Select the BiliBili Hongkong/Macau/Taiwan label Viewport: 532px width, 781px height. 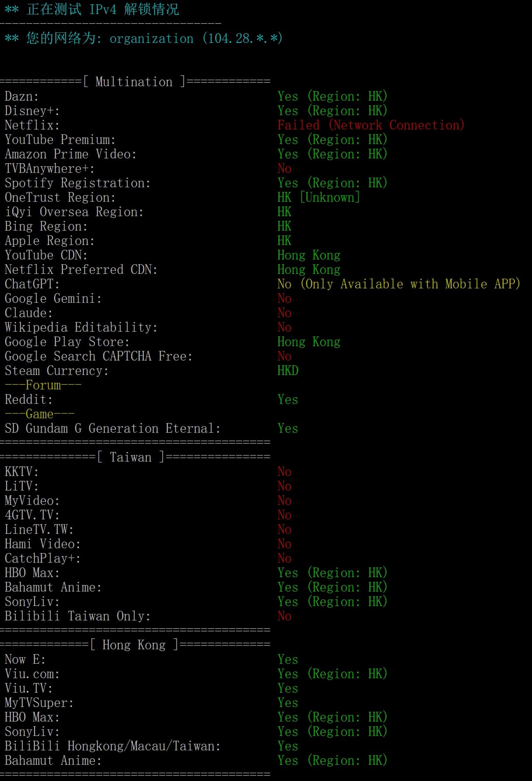tap(112, 746)
